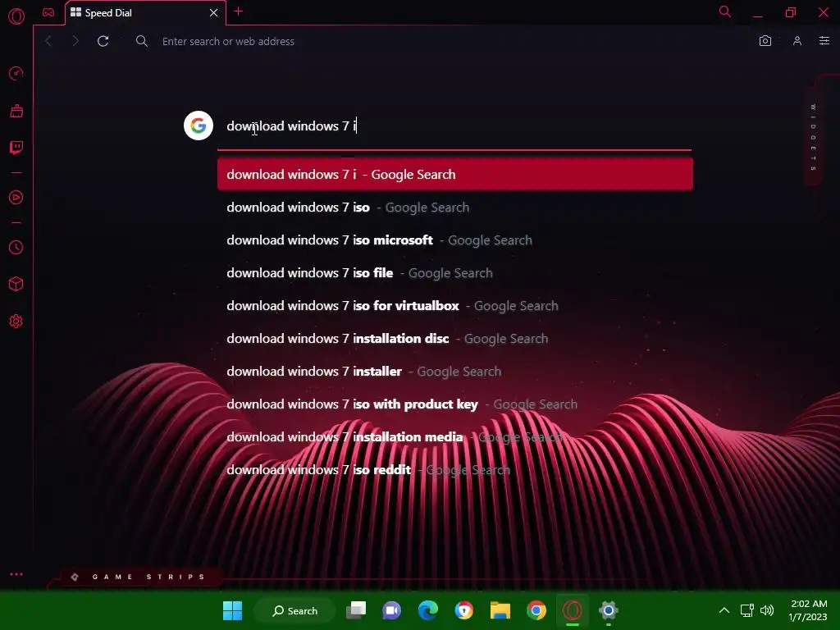Open History clock icon in sidebar

[x=16, y=248]
